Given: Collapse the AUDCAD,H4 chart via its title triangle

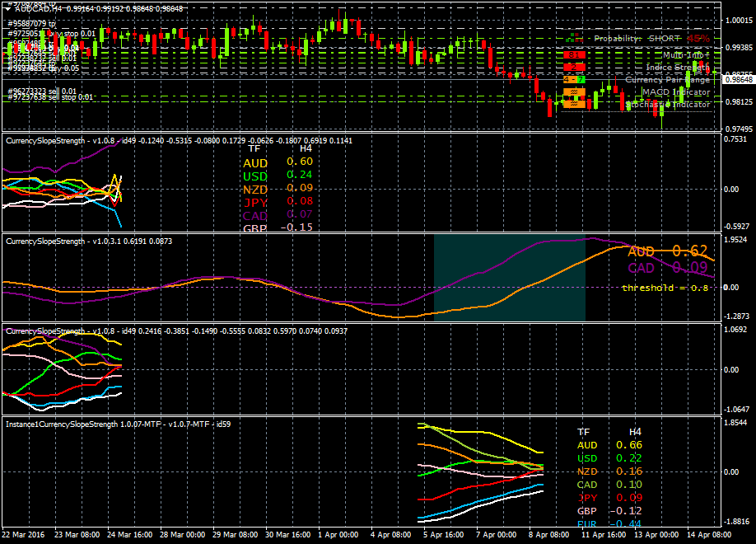Looking at the screenshot, I should click(x=7, y=10).
